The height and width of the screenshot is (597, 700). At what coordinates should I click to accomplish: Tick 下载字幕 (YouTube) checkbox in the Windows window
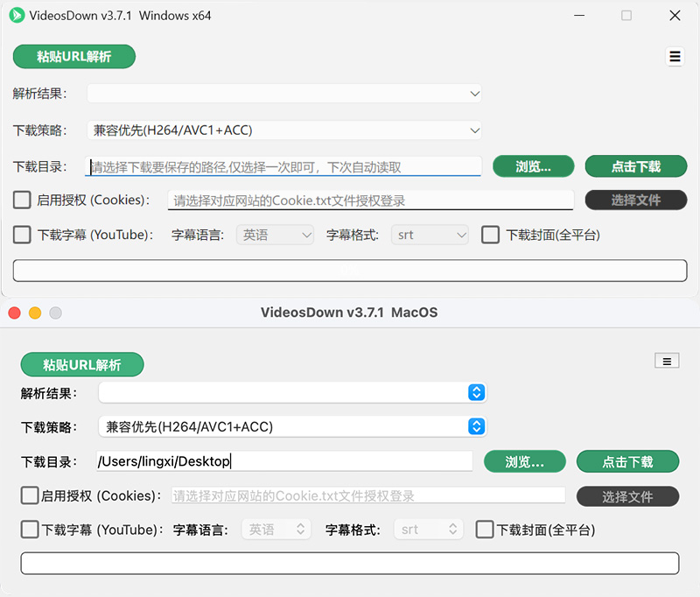pos(22,235)
